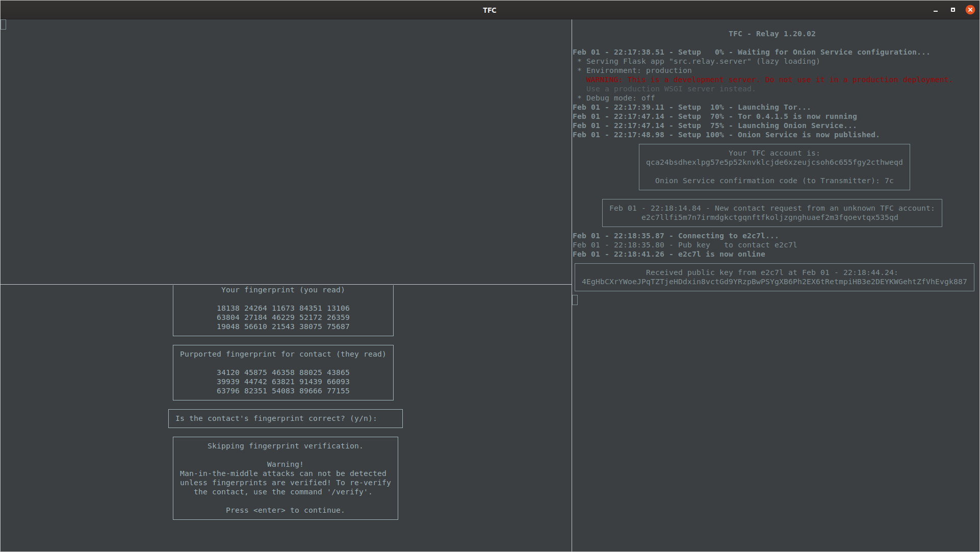Click the 'Press <enter> to continue' text

285,510
